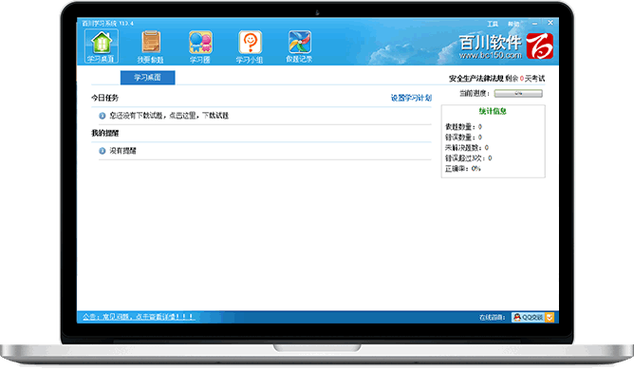Image resolution: width=634 pixels, height=370 pixels.
Task: Click the red 百川 logo
Action: [x=540, y=46]
